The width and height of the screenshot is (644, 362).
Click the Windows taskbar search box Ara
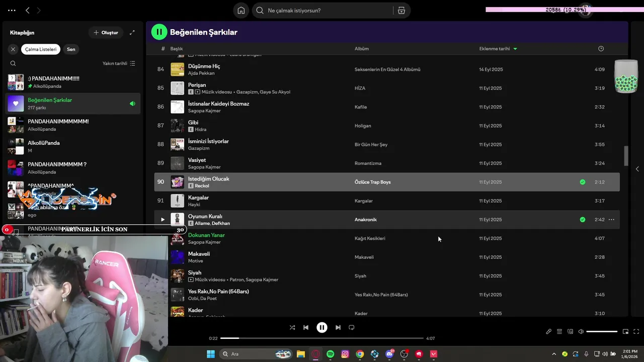point(257,354)
